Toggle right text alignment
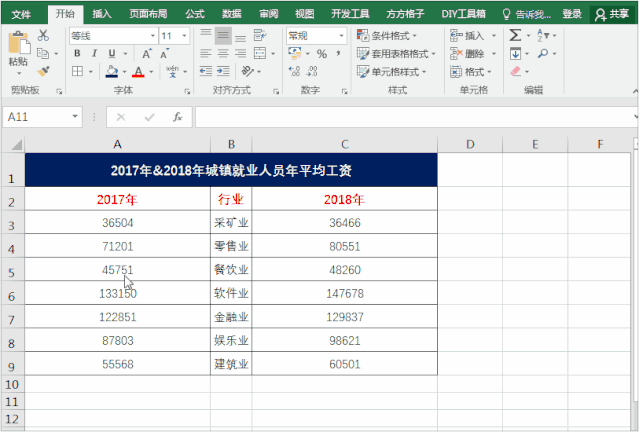The image size is (639, 432). pos(240,53)
